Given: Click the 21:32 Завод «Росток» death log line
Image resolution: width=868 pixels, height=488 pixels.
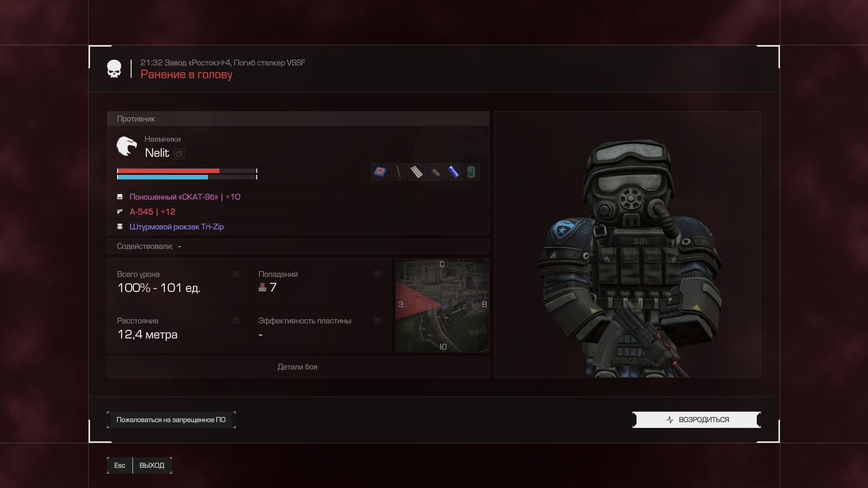Looking at the screenshot, I should coord(223,63).
